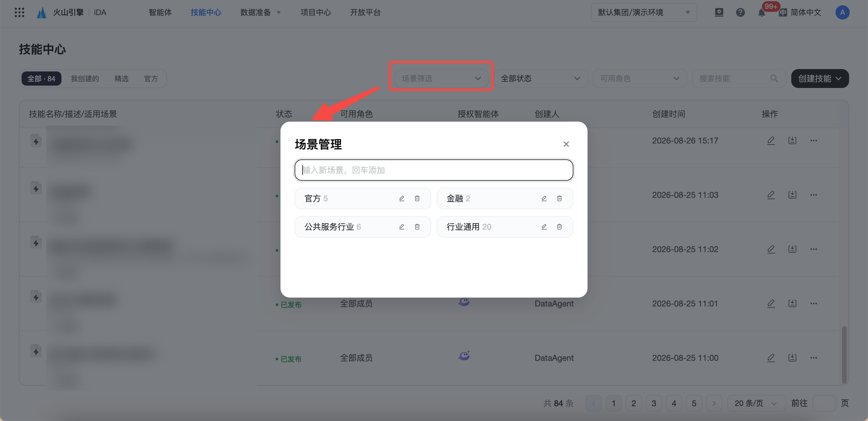Export skill created 2026-08-25 11:03

coord(792,195)
